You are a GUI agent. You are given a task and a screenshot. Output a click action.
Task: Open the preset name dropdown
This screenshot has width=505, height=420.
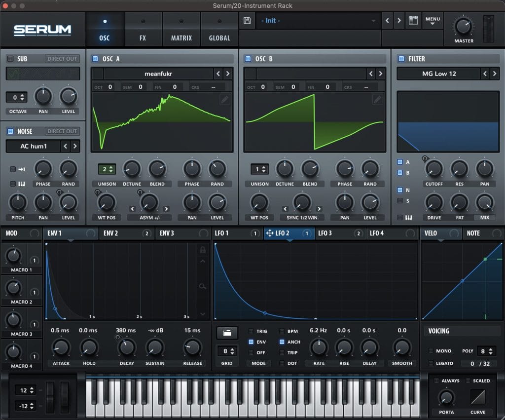tap(316, 21)
